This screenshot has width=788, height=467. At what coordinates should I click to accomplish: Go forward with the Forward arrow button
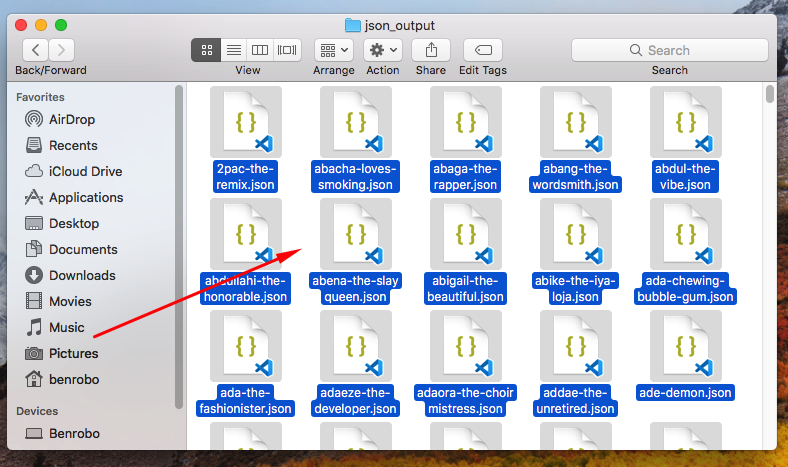(61, 50)
